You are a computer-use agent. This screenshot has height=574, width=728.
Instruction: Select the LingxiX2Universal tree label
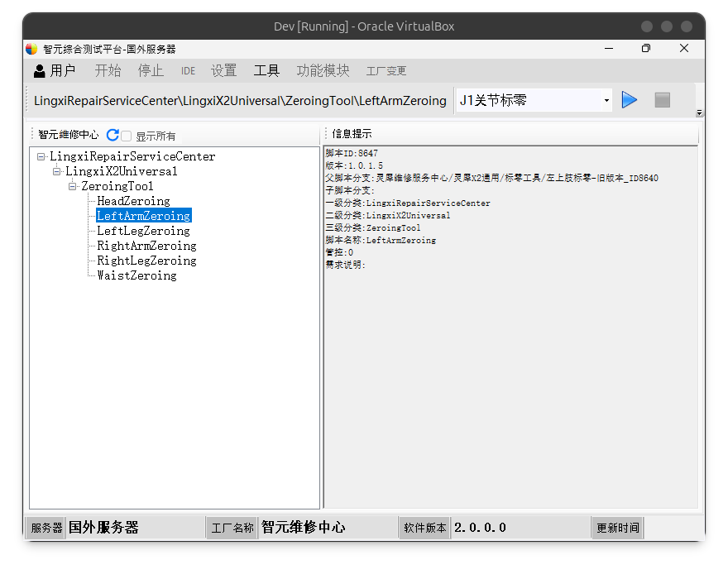click(x=122, y=171)
